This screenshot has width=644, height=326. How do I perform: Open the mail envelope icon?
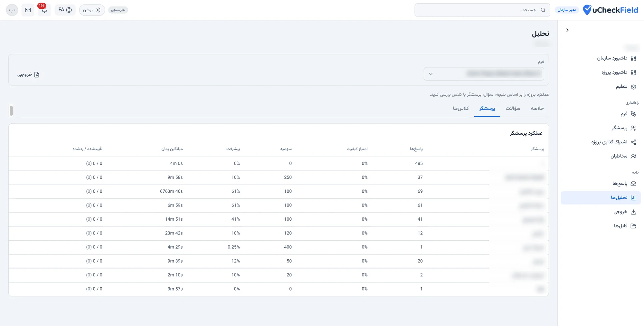click(28, 10)
